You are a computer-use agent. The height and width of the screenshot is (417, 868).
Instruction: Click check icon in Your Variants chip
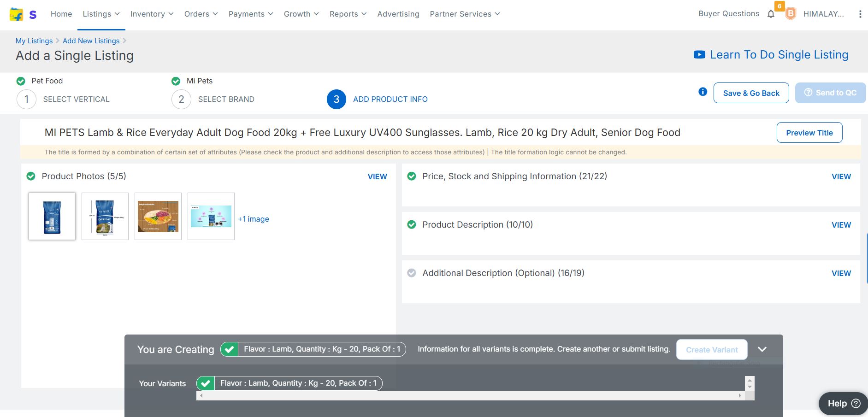[206, 383]
